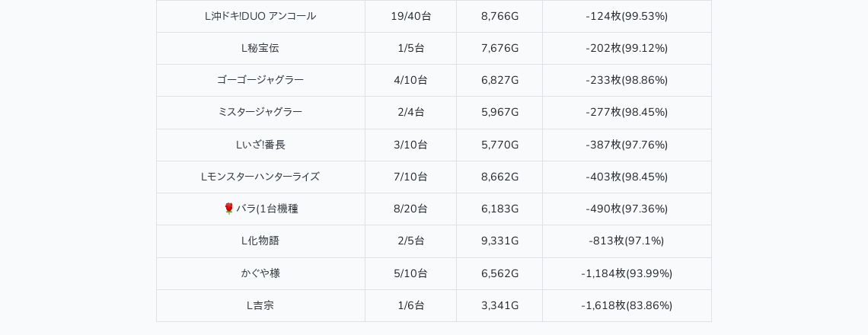The image size is (868, 335).
Task: Click the -124枚(99.53%) result cell
Action: 627,16
